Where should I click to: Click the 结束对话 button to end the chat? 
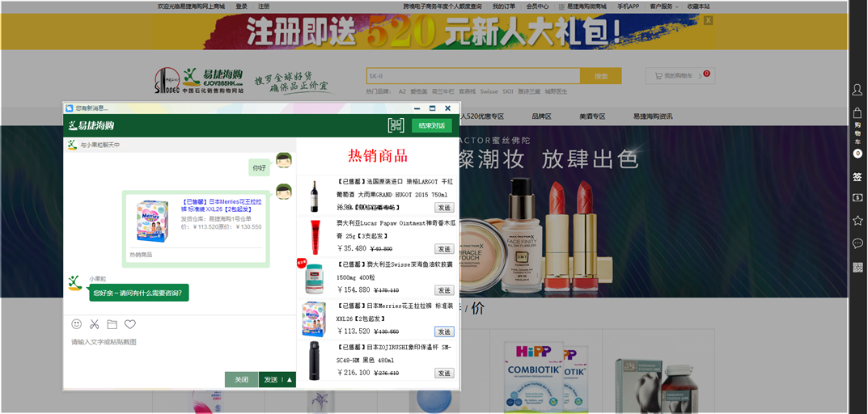[432, 125]
